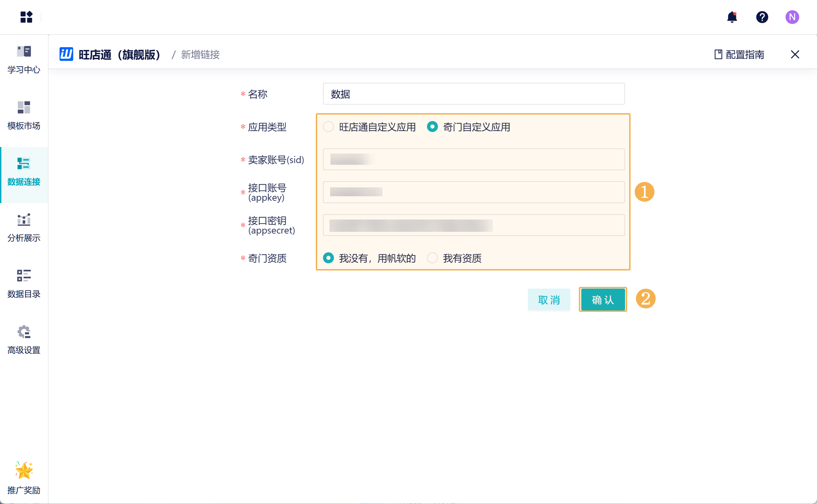The width and height of the screenshot is (817, 504).
Task: Select 旺店通自定义应用 radio option
Action: tap(328, 127)
